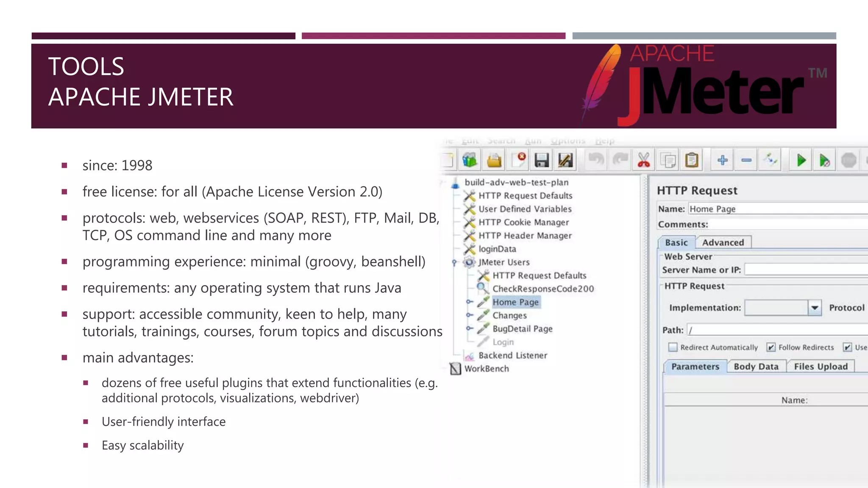
Task: Select HTTP Cookie Manager node
Action: click(523, 222)
